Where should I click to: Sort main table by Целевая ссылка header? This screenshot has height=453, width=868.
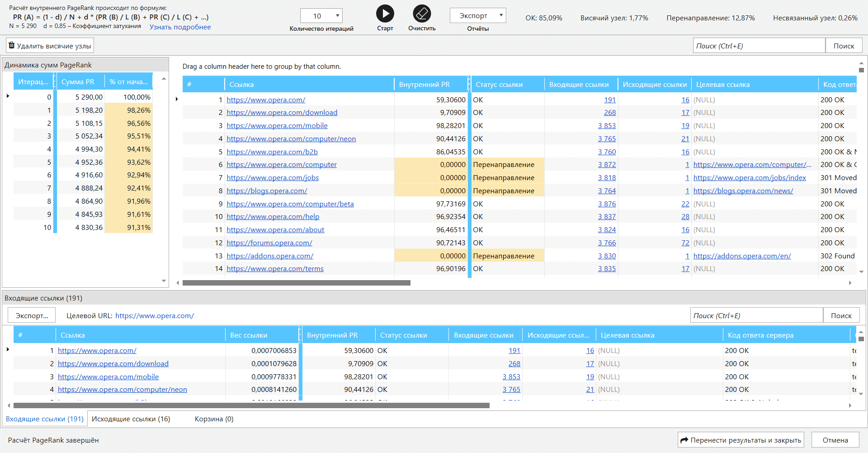click(755, 84)
